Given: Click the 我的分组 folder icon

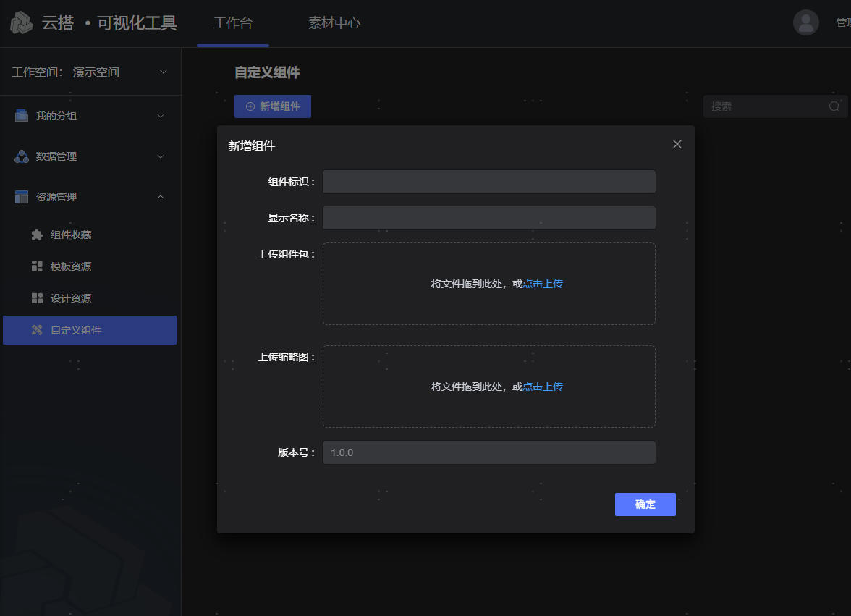Looking at the screenshot, I should tap(22, 116).
